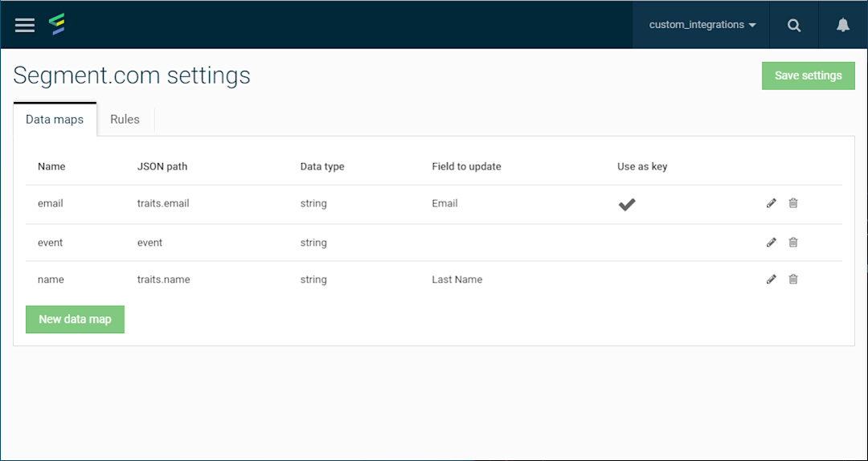Edit the name data map with the pencil
Image resolution: width=868 pixels, height=461 pixels.
coord(771,279)
